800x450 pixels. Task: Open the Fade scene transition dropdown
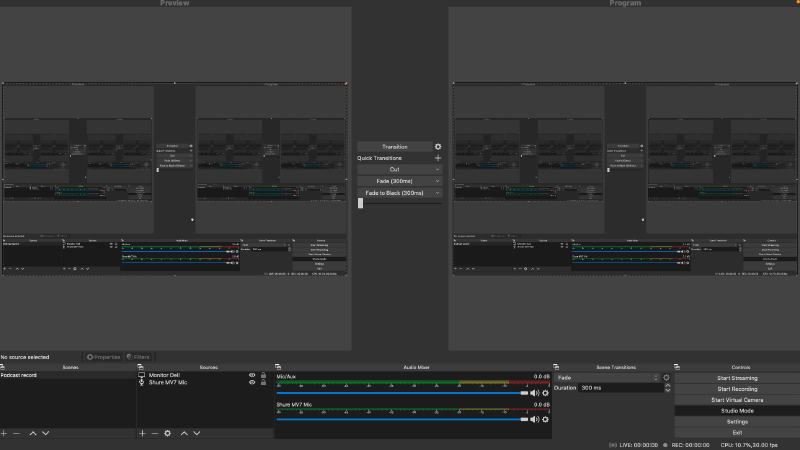(x=606, y=378)
